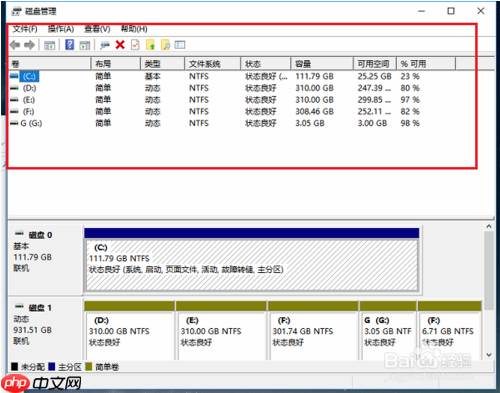The height and width of the screenshot is (393, 500).
Task: Click the scroll up arrow in disk pane
Action: [489, 226]
